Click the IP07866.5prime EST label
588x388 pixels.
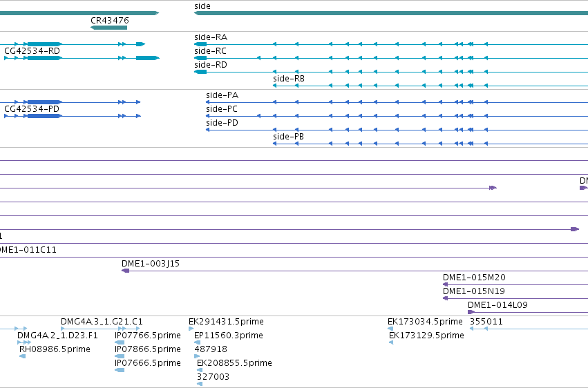148,349
